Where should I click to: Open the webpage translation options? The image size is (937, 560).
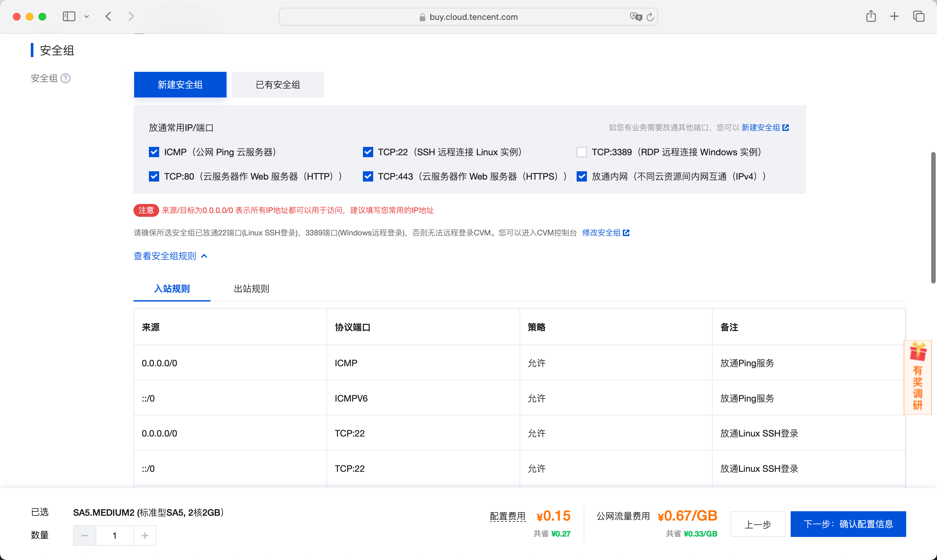point(636,17)
